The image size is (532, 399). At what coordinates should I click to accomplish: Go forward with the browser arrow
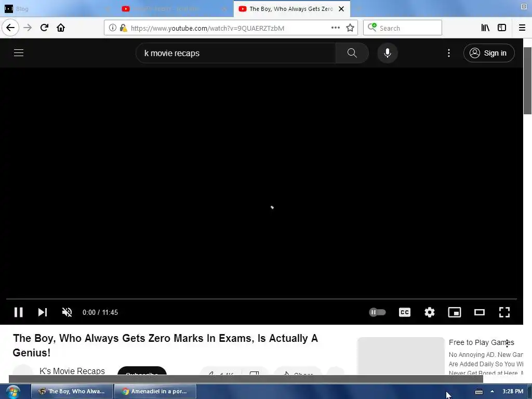(28, 28)
